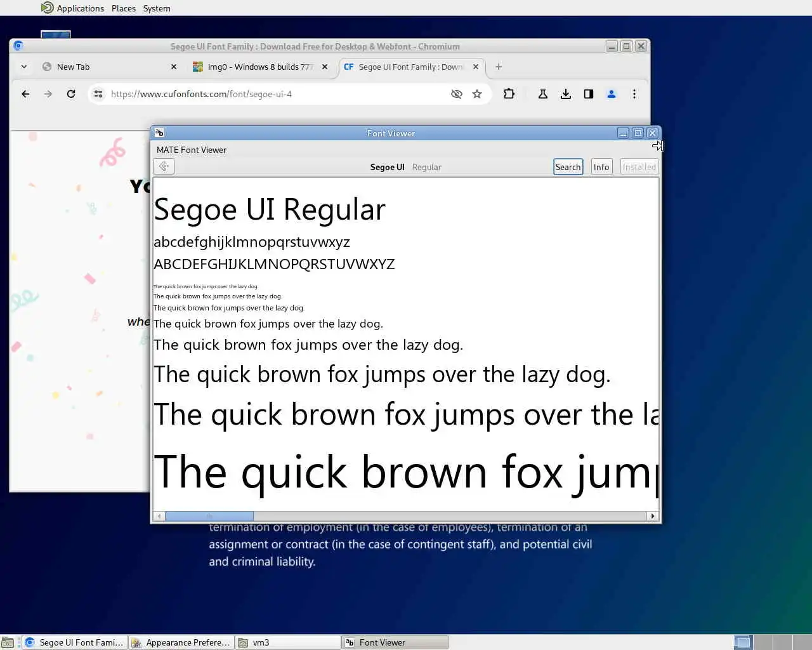This screenshot has height=650, width=812.
Task: Navigate back in Chromium
Action: [25, 94]
